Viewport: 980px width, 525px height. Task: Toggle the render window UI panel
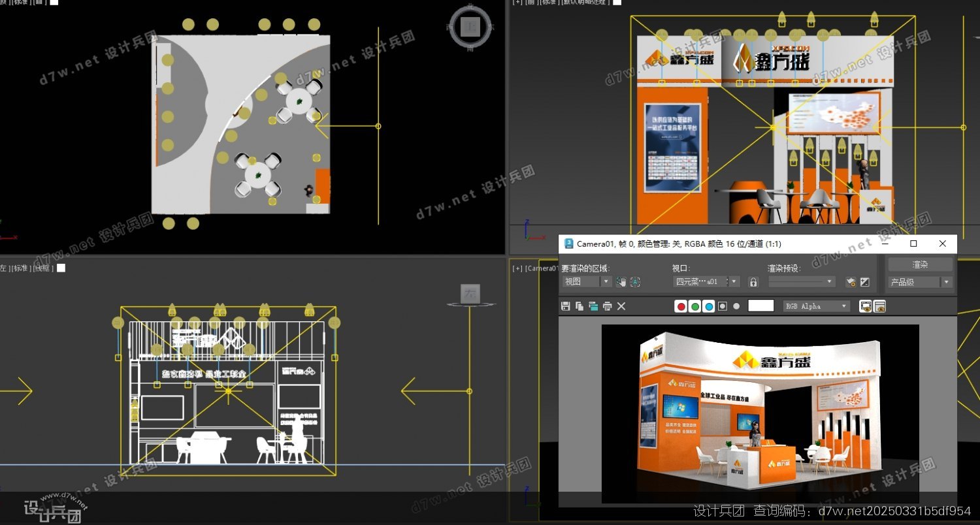(x=879, y=306)
